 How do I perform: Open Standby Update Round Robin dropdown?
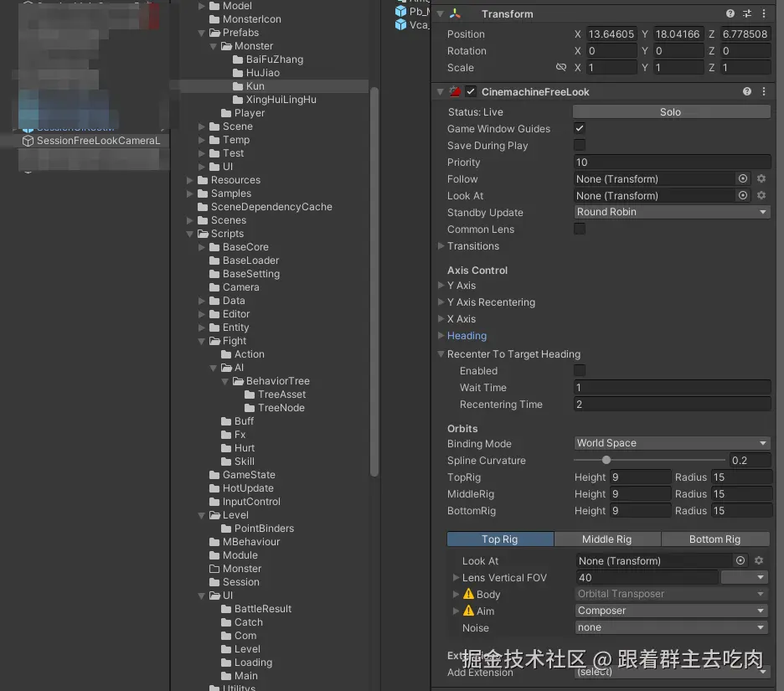(672, 212)
